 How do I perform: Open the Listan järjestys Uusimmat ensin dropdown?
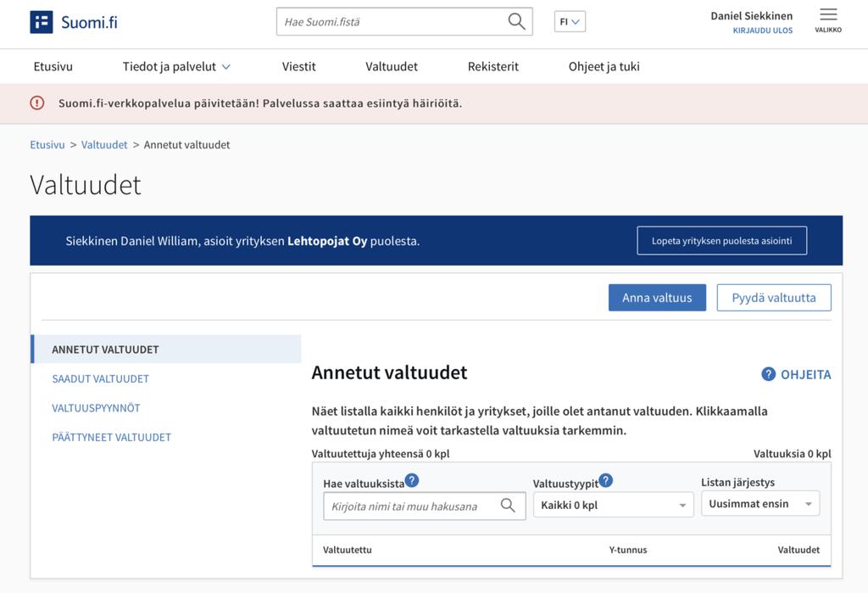[760, 504]
